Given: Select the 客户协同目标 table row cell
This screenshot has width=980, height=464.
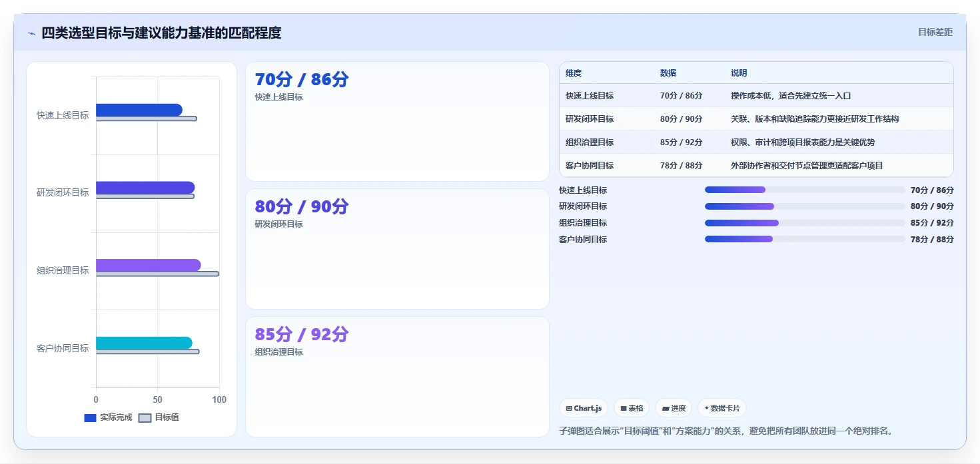Looking at the screenshot, I should coord(590,166).
